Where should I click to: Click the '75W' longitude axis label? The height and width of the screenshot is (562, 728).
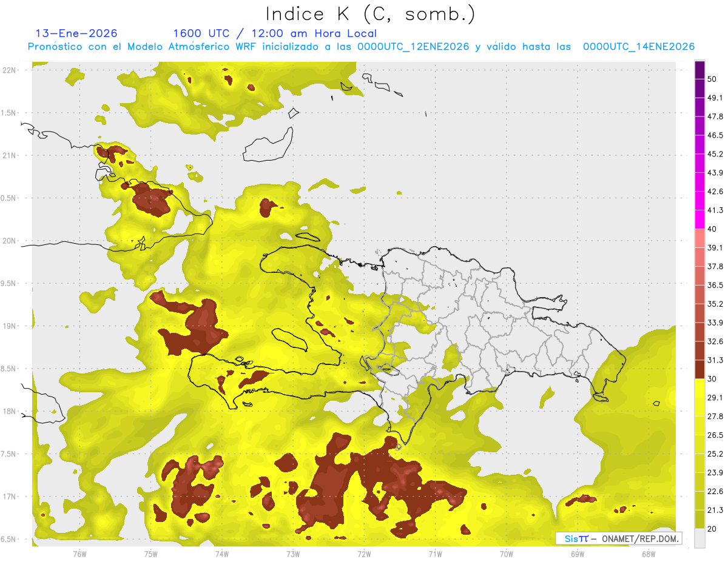click(151, 554)
